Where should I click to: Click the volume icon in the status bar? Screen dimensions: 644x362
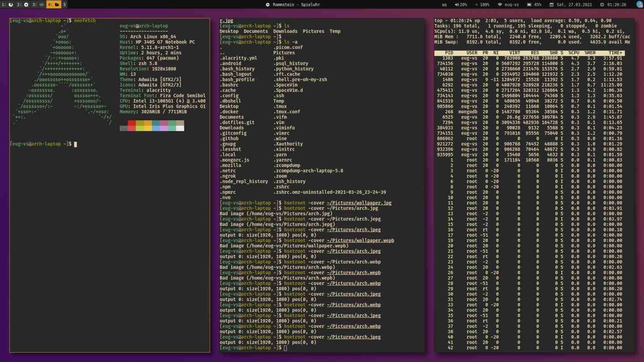tap(457, 4)
